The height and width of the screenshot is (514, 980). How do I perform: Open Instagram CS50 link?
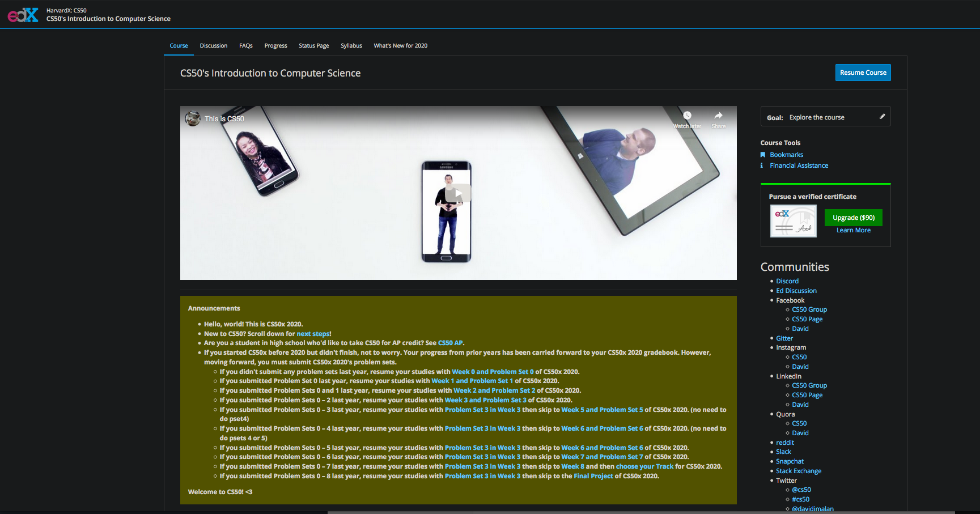click(799, 357)
